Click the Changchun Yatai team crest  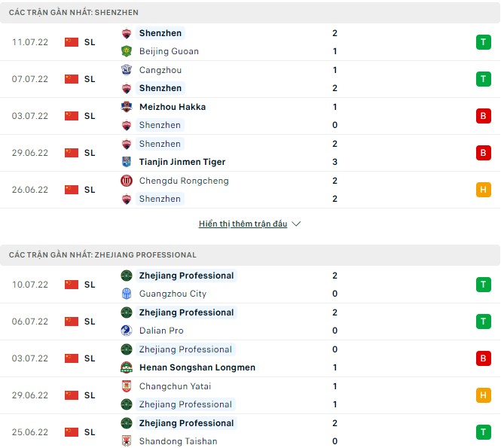click(127, 386)
